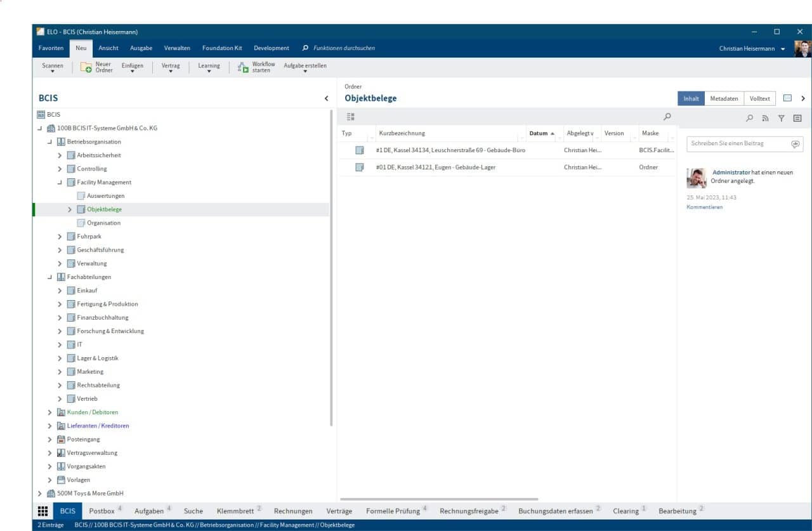Click the Administrator name link
Image resolution: width=812 pixels, height=531 pixels.
click(x=731, y=173)
